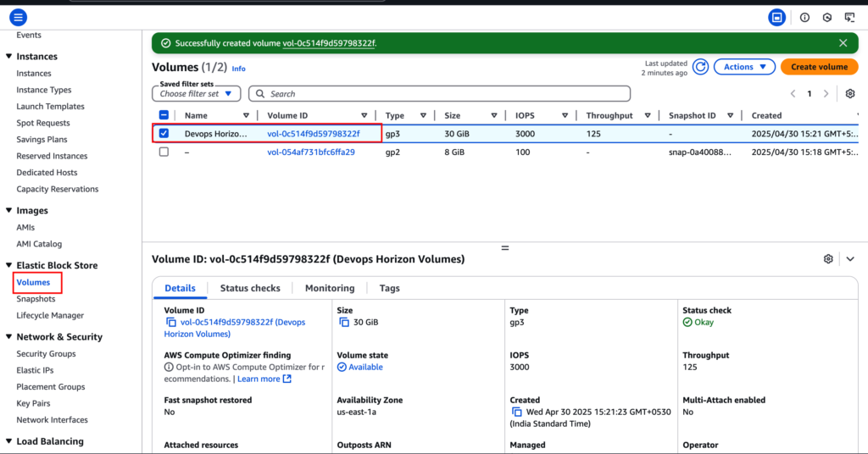Collapse the Elastic Block Store section
Screen dimensions: 868x454
[x=8, y=265]
